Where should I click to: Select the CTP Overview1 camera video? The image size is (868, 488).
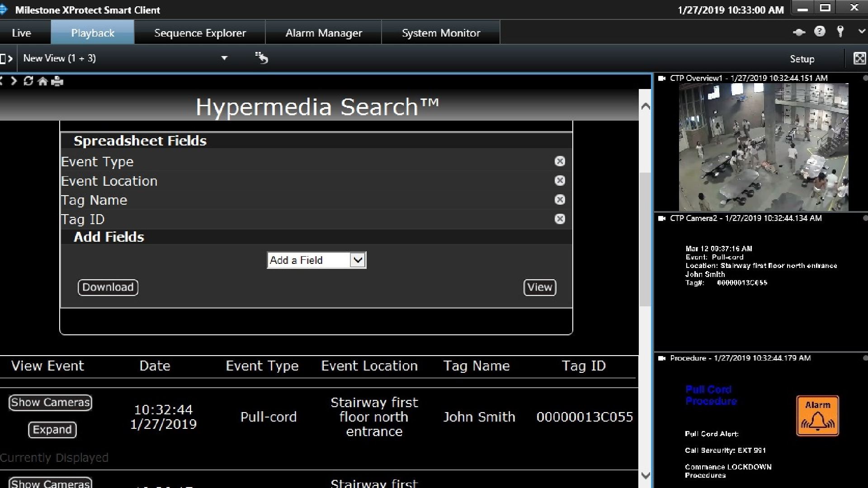(763, 147)
